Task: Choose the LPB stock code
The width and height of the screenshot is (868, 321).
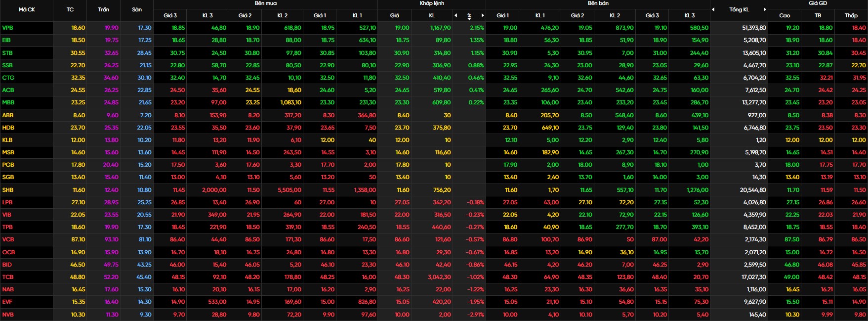Action: tap(7, 202)
